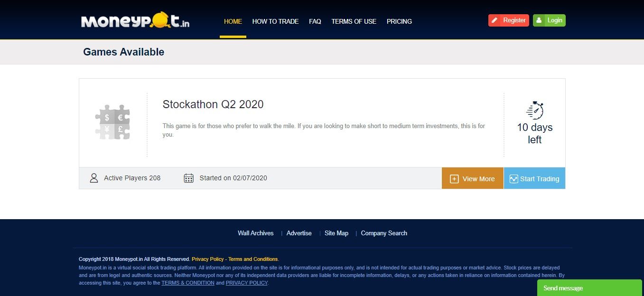Open TERMS OF USE in navigation
Viewport: 644px width, 296px height.
pos(354,21)
